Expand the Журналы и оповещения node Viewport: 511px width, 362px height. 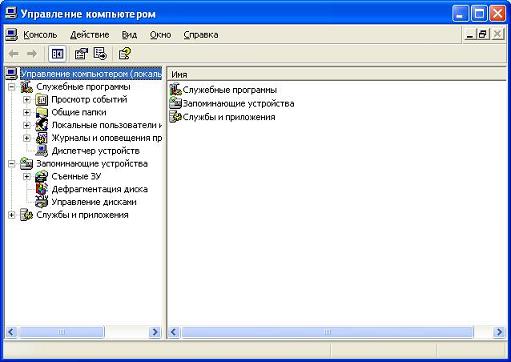pyautogui.click(x=27, y=138)
